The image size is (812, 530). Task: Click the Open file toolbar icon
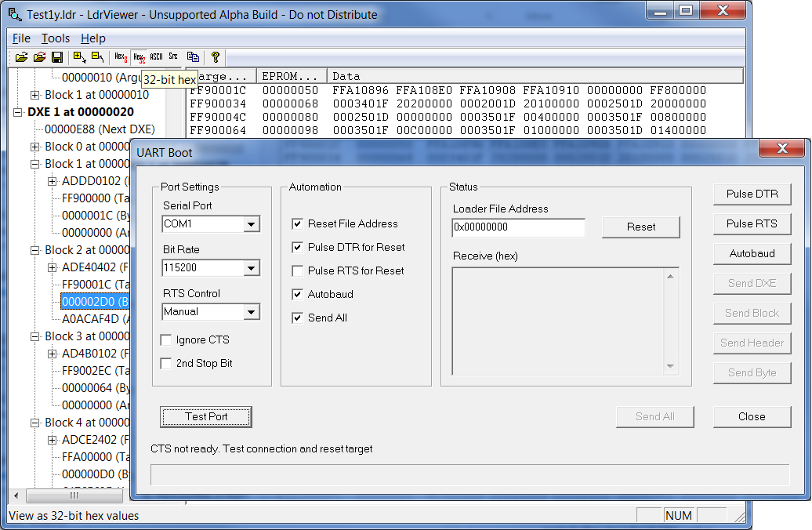21,57
